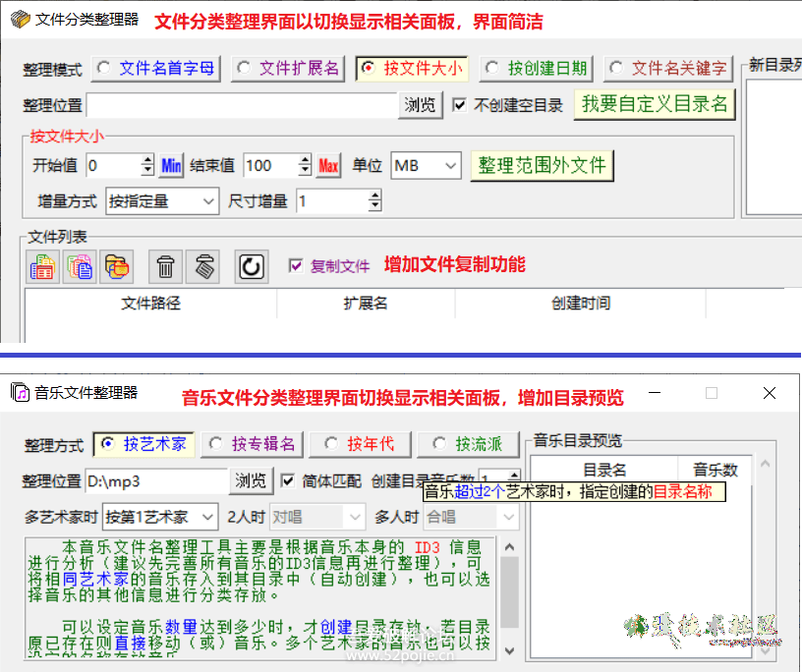802x672 pixels.
Task: Open the 增量方式 按指定量 dropdown
Action: [162, 201]
